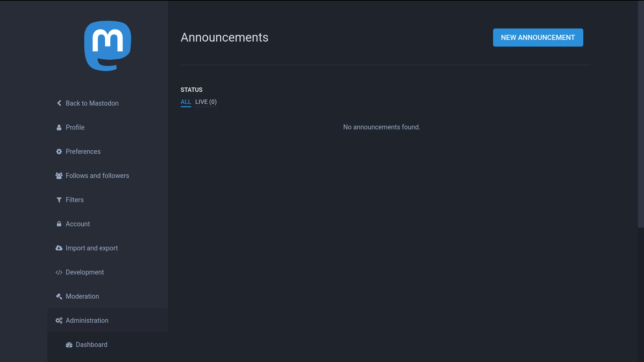Click the back chevron icon
Viewport: 644px width, 362px height.
point(59,103)
